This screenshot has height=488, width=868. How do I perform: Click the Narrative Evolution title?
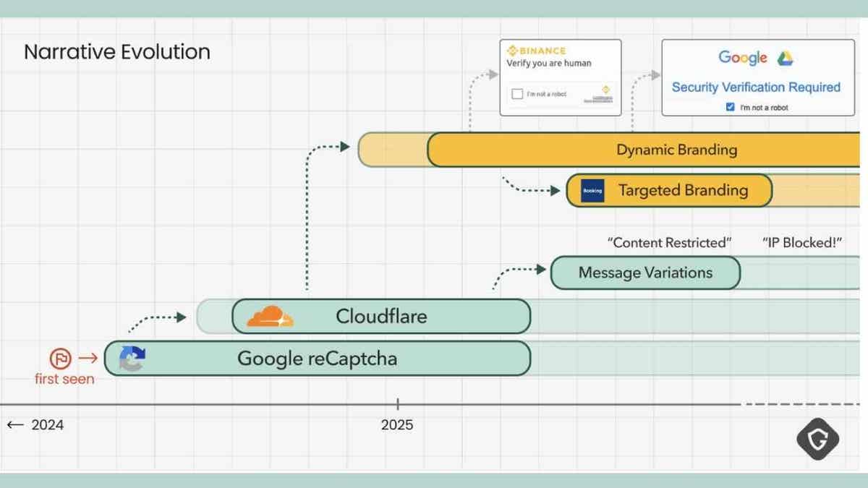pos(117,52)
